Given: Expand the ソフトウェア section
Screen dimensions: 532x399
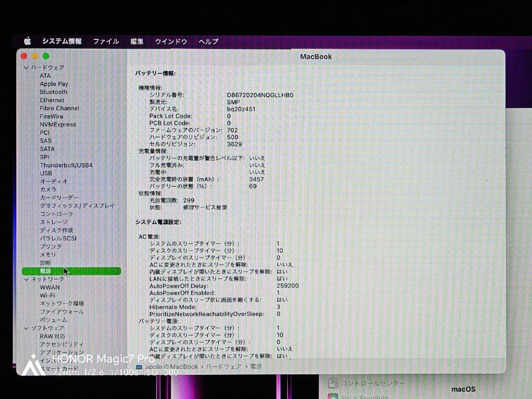Looking at the screenshot, I should point(26,328).
